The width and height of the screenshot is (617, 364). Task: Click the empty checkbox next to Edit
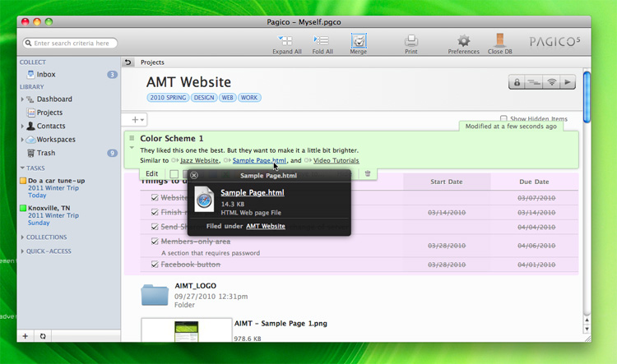click(x=174, y=173)
